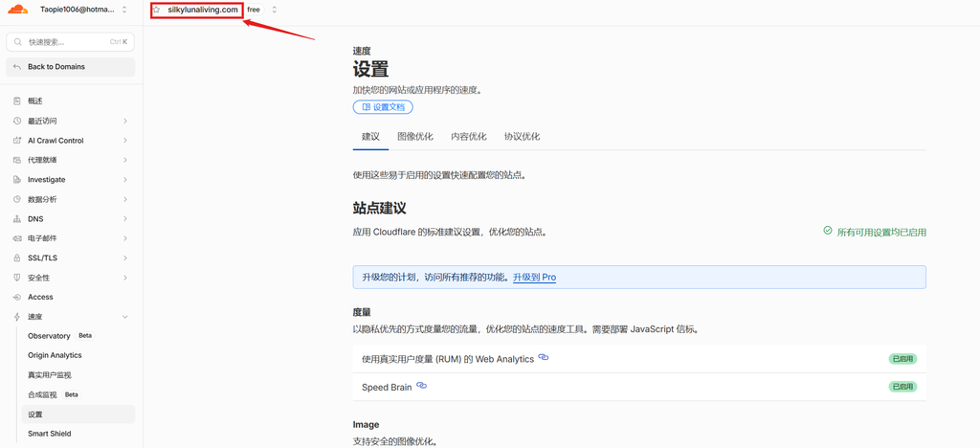Screen dimensions: 980x448
Task: Click the 站点建议 heading
Action: pos(380,208)
